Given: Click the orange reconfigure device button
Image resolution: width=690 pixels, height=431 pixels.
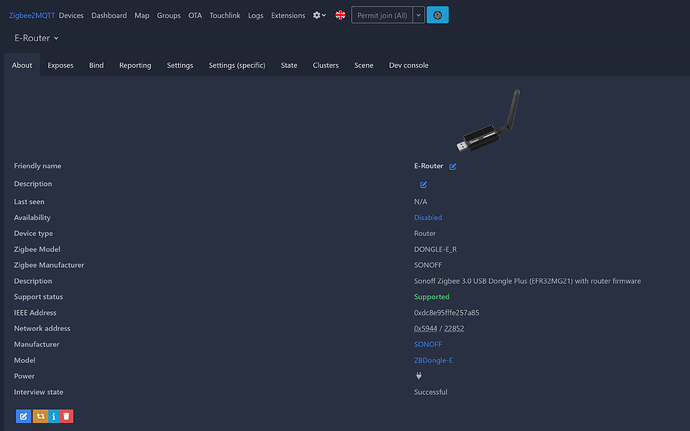Looking at the screenshot, I should 40,416.
